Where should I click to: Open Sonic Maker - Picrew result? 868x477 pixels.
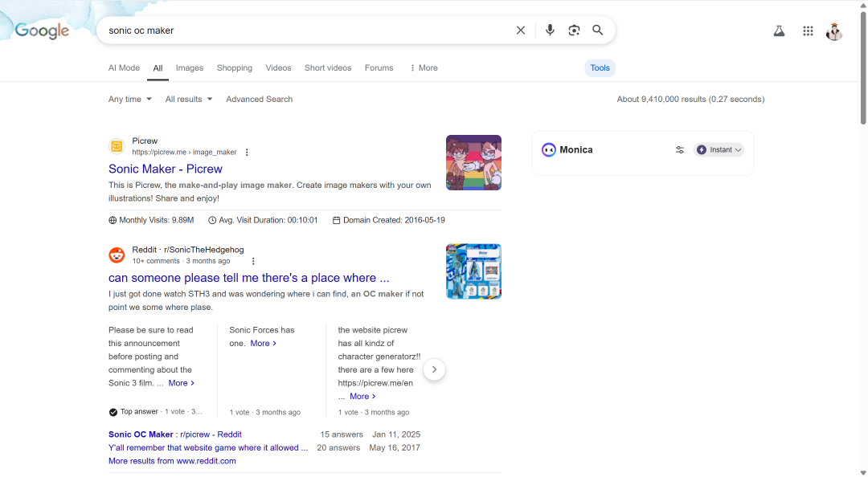click(166, 169)
